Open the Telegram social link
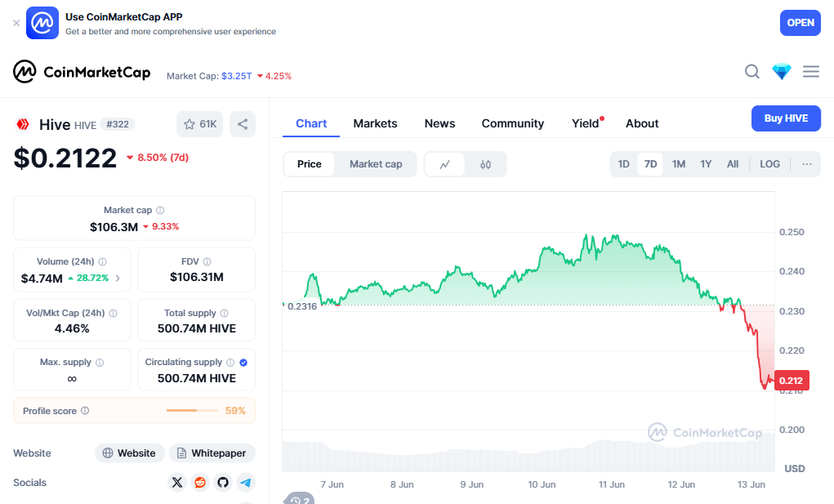The image size is (834, 504). point(246,483)
